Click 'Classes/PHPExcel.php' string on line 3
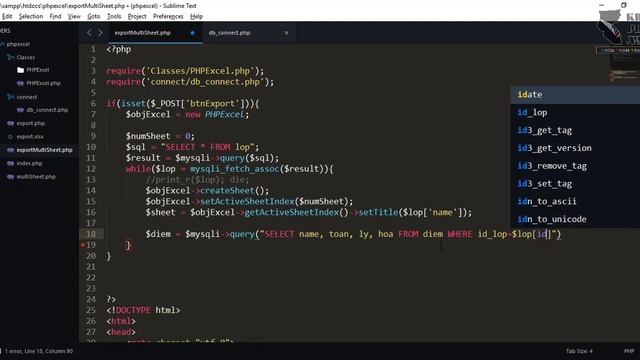Screen dimensions: 640x360 tap(200, 71)
